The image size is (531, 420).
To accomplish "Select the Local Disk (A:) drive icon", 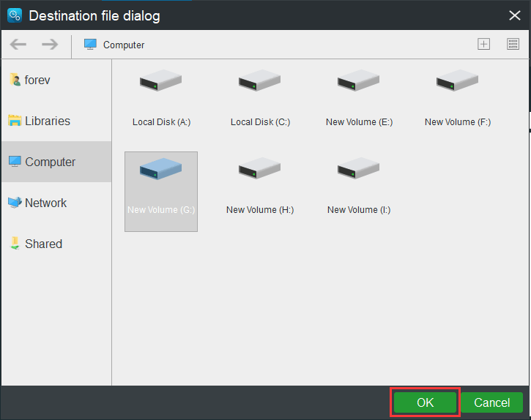I will [160, 80].
